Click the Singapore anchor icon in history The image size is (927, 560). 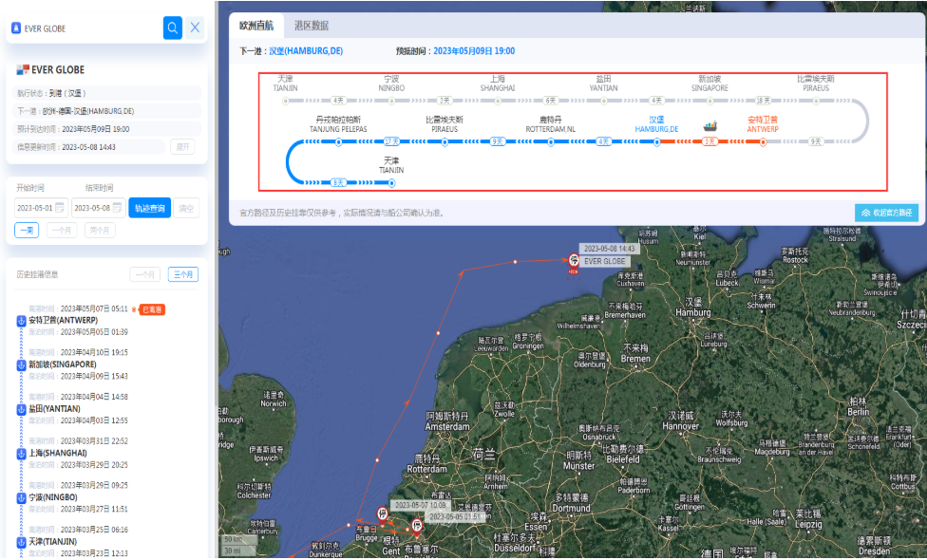tap(21, 364)
